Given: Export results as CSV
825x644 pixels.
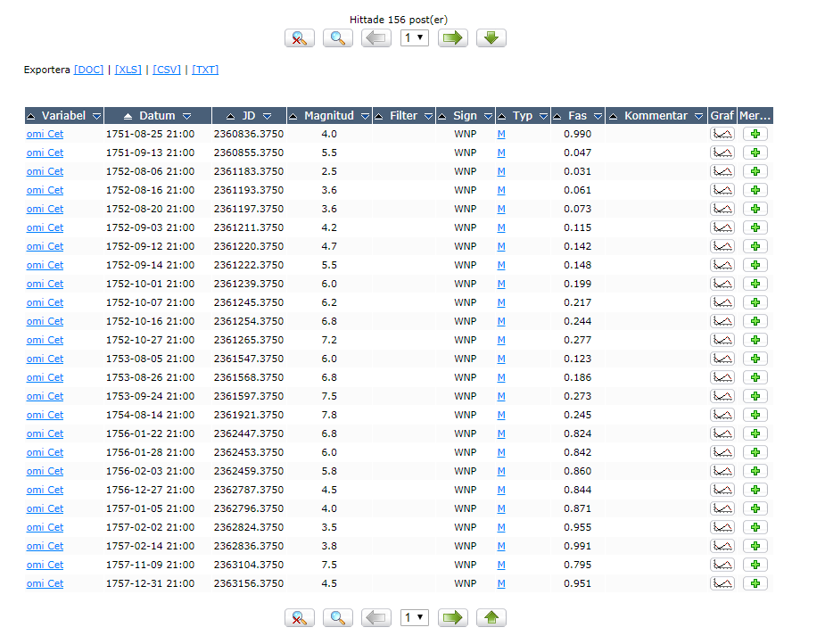Looking at the screenshot, I should [x=167, y=70].
